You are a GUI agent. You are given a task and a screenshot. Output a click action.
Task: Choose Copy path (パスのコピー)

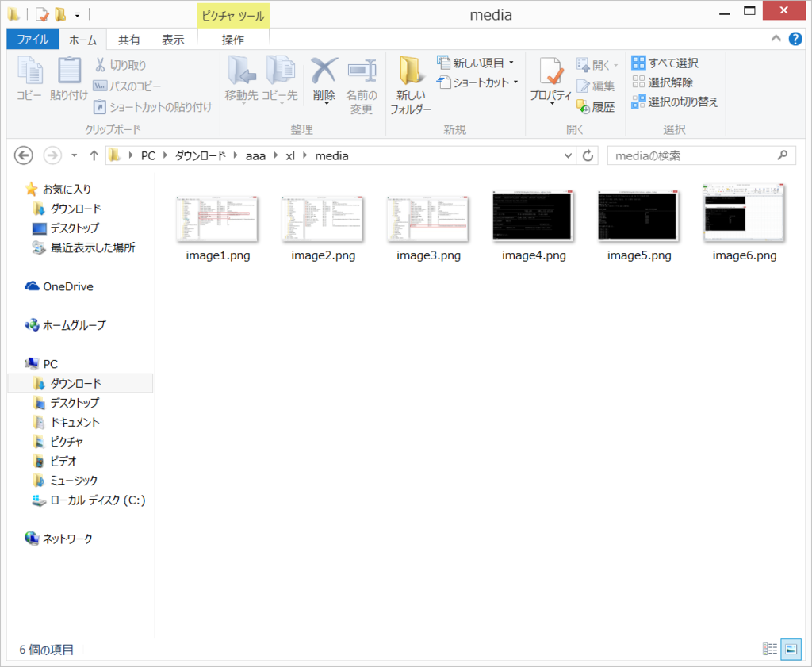point(127,86)
